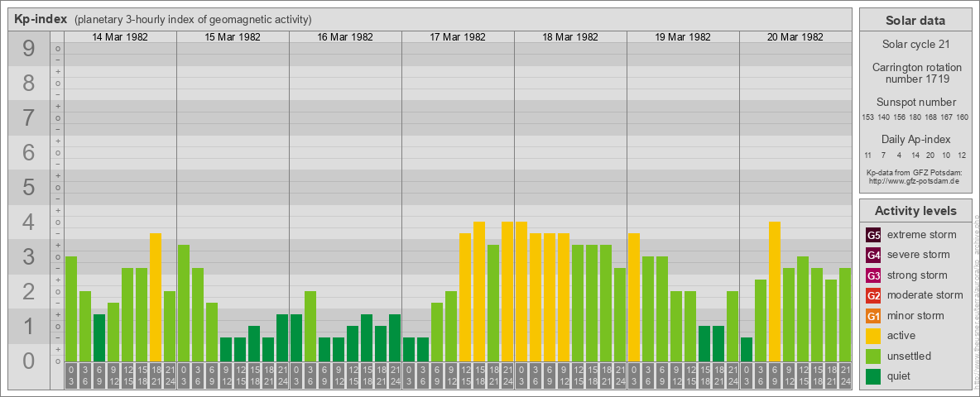The image size is (980, 397).
Task: Click the G4 severe storm icon
Action: [873, 256]
